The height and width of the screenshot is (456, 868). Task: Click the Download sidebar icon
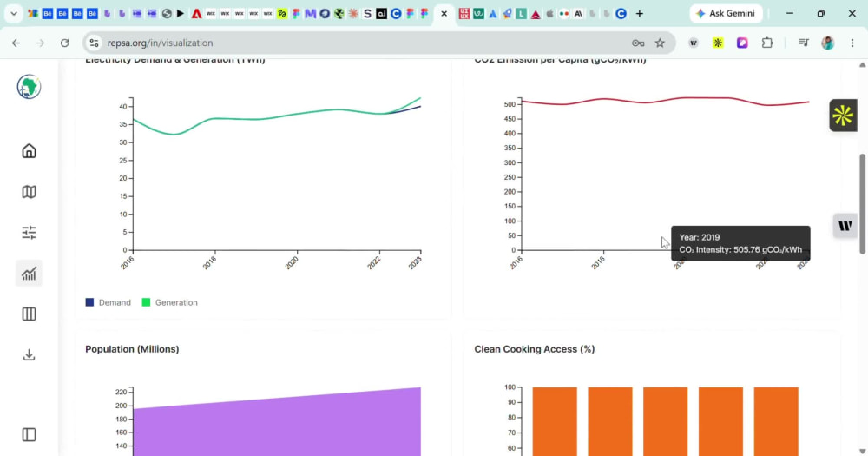click(29, 354)
